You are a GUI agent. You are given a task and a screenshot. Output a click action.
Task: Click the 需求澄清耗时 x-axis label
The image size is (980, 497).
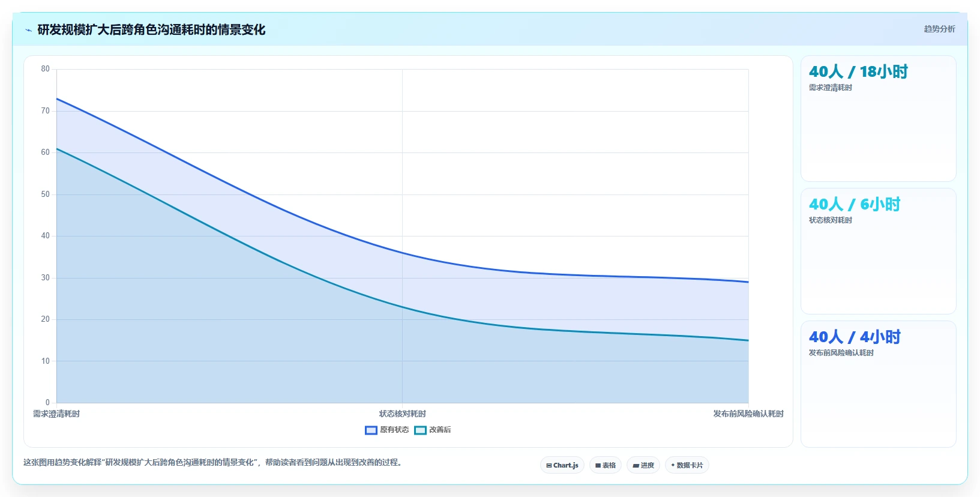(56, 414)
